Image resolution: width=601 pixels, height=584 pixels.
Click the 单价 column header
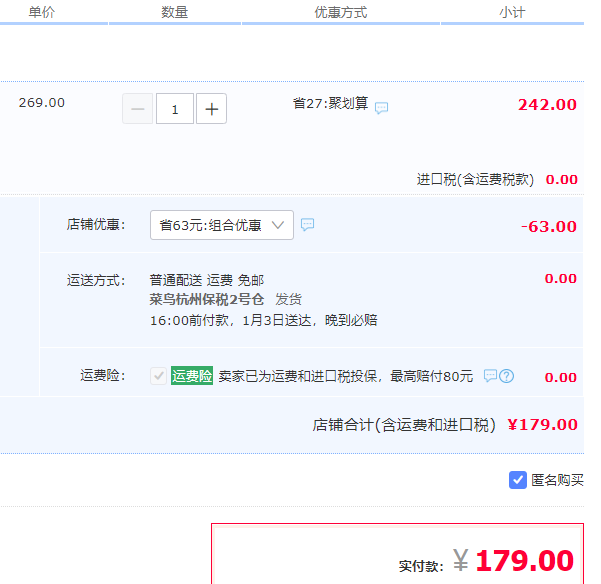42,12
